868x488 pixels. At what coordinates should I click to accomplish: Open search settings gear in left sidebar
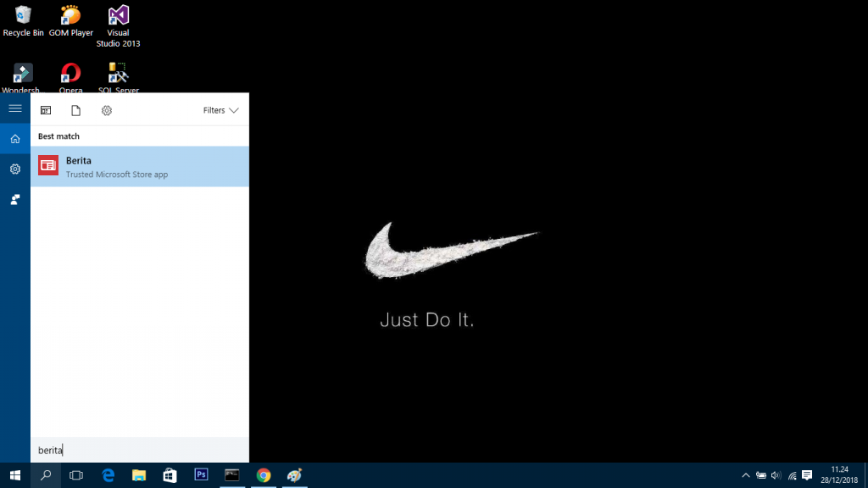tap(14, 169)
